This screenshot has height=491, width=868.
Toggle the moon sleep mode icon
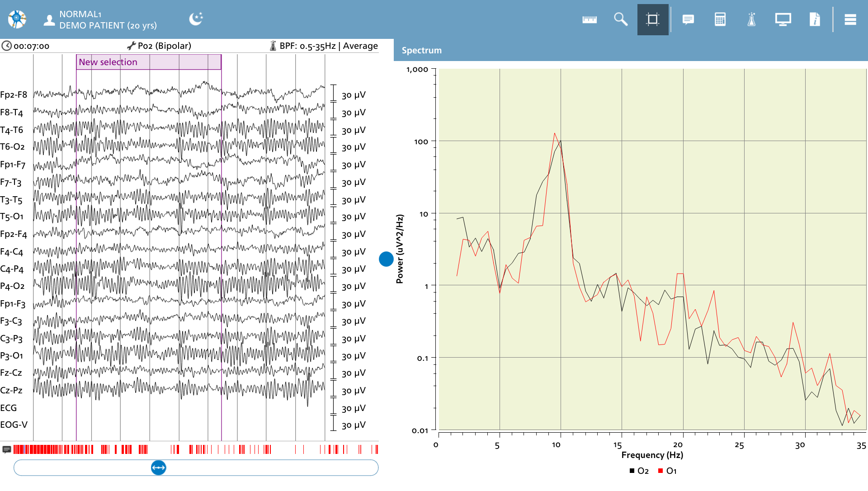coord(196,19)
